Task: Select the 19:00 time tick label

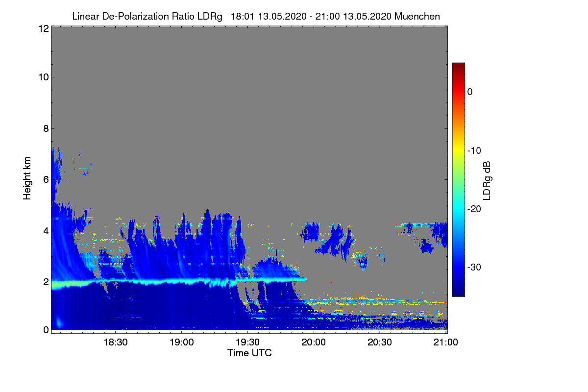Action: 181,343
